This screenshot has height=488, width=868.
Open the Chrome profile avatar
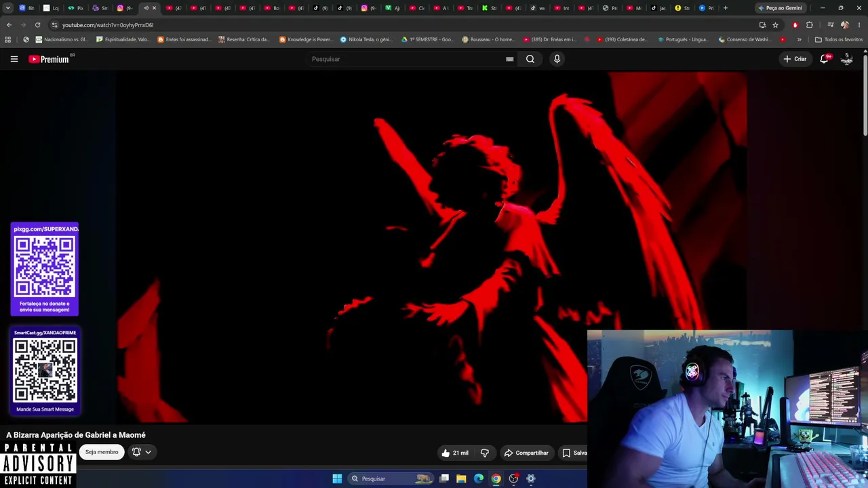[x=844, y=25]
